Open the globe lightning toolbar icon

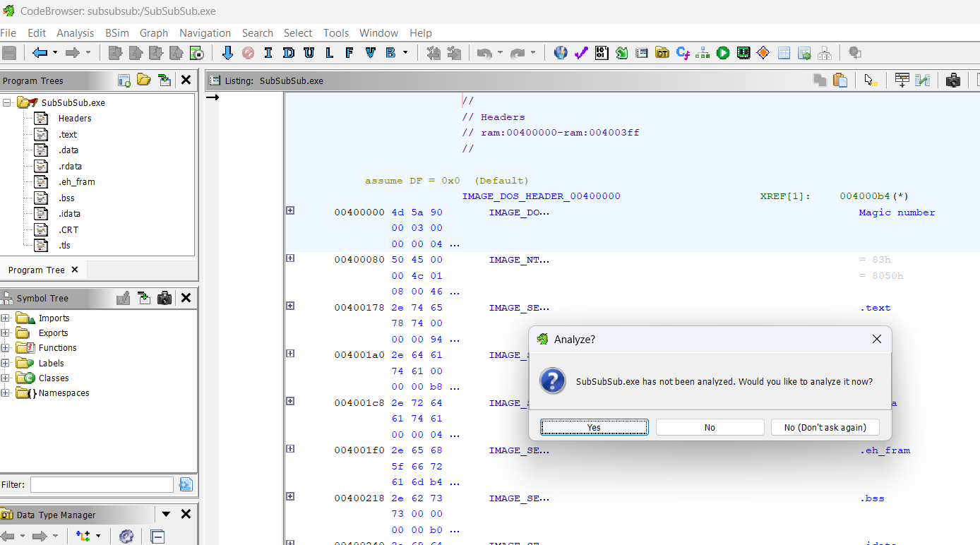coord(561,53)
